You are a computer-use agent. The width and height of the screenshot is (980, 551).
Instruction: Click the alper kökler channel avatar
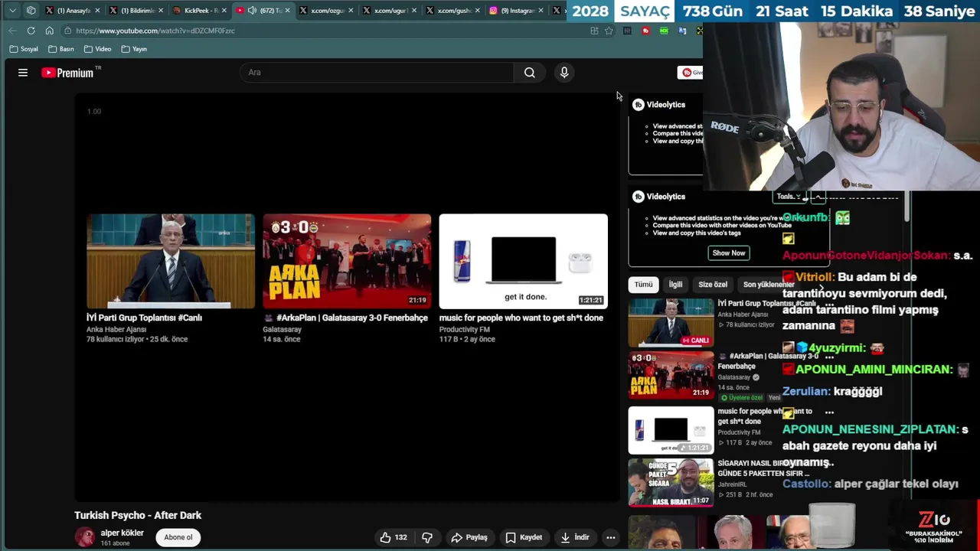(x=84, y=537)
